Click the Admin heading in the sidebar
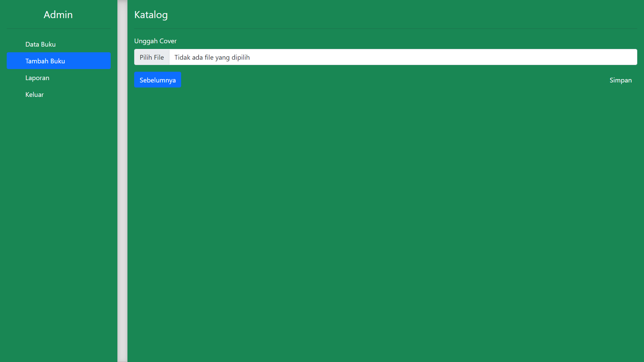Viewport: 644px width, 362px height. pyautogui.click(x=58, y=14)
